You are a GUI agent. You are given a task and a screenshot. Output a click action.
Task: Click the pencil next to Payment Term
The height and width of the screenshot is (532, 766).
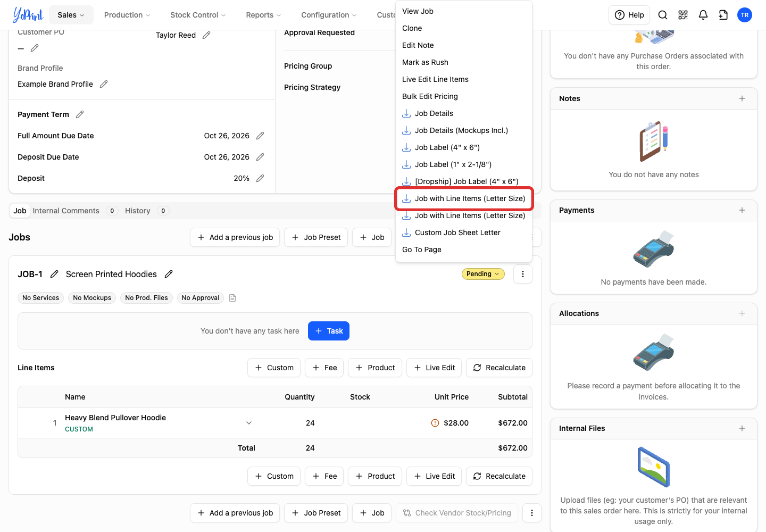tap(80, 114)
